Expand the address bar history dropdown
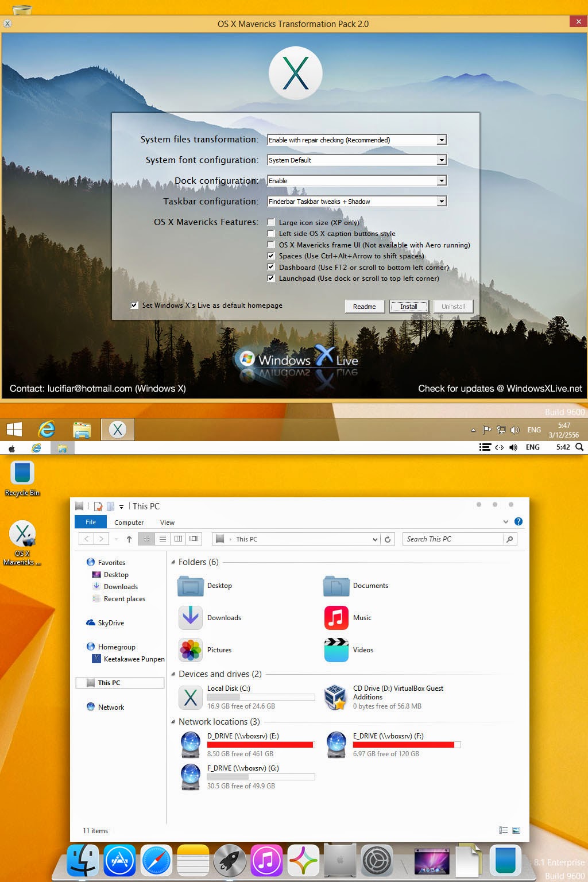 point(375,539)
